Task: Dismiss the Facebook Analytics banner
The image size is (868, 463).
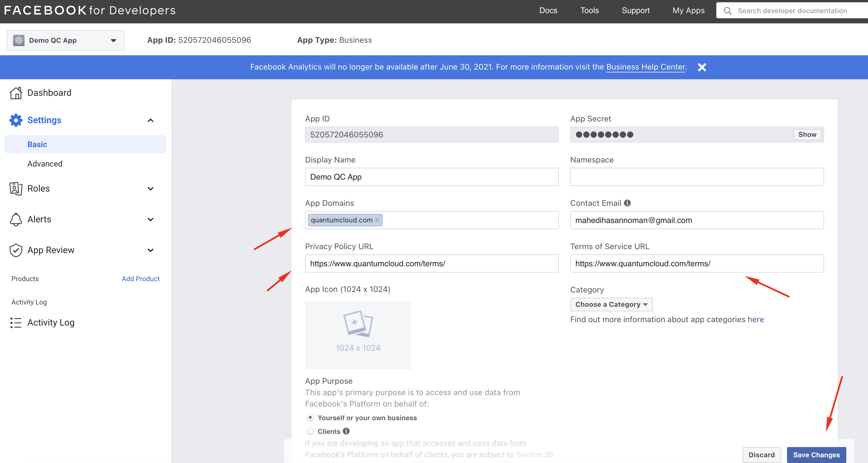Action: click(702, 67)
